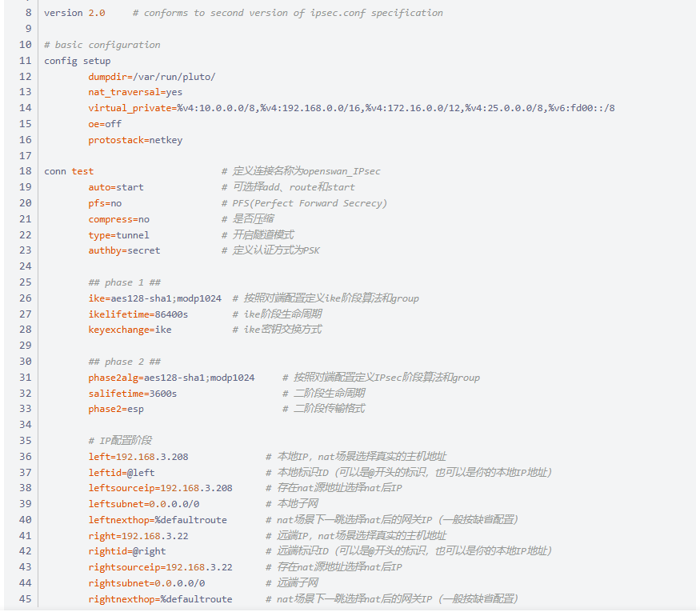Click the comment '# basic configuration'
The width and height of the screenshot is (700, 612).
(102, 45)
